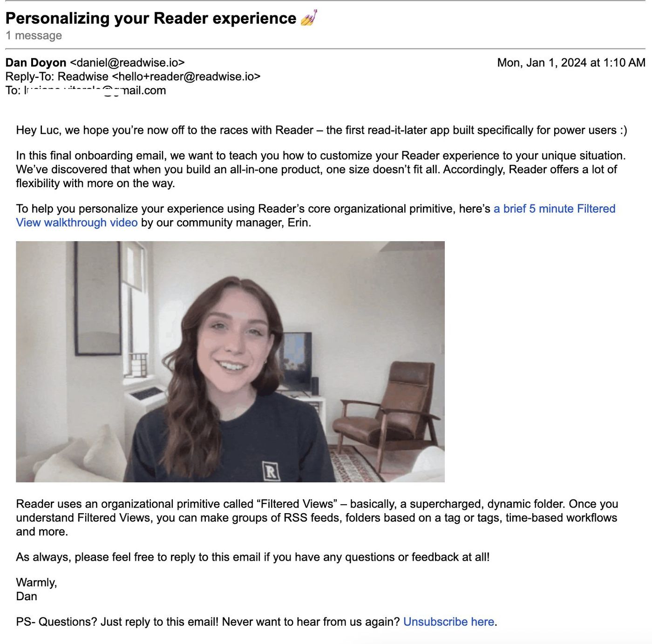The height and width of the screenshot is (644, 652).
Task: Click the 'Hey Luc' greeting paragraph
Action: [x=321, y=130]
